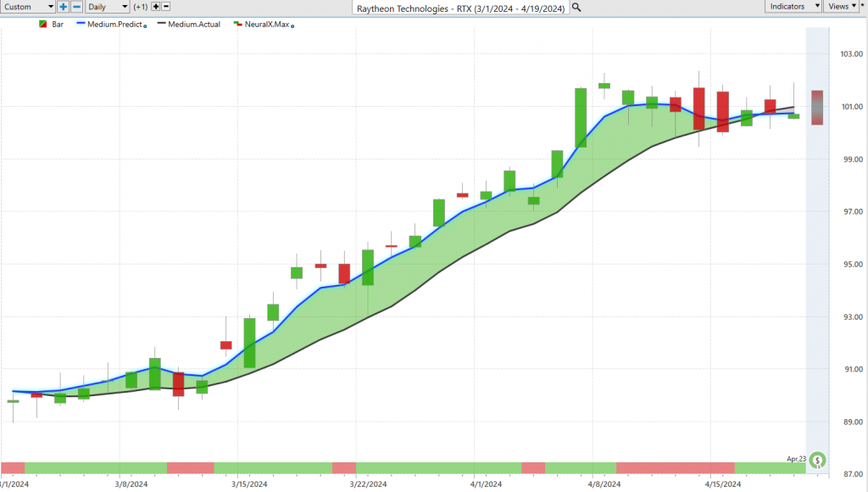Screen dimensions: 868x492
Task: Click the 3/8/2024 date axis label
Action: (131, 484)
